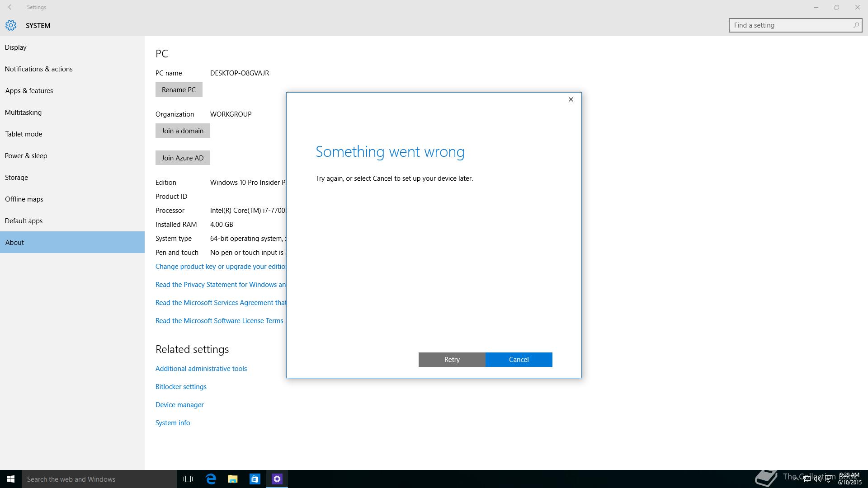Image resolution: width=868 pixels, height=488 pixels.
Task: Go back with the Settings back arrow
Action: [10, 7]
